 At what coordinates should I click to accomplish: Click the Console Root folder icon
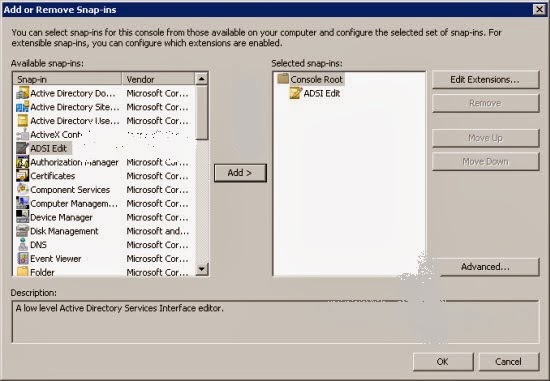pos(283,79)
